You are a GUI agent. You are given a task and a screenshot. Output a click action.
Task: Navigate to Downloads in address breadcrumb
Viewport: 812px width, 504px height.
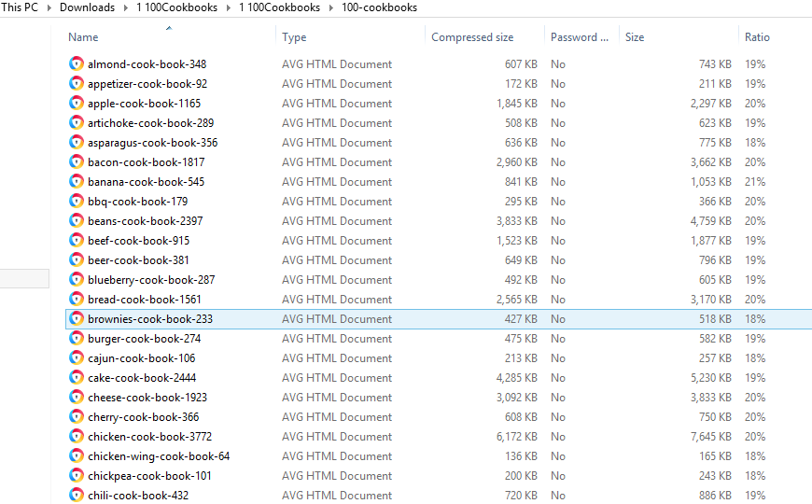click(87, 7)
